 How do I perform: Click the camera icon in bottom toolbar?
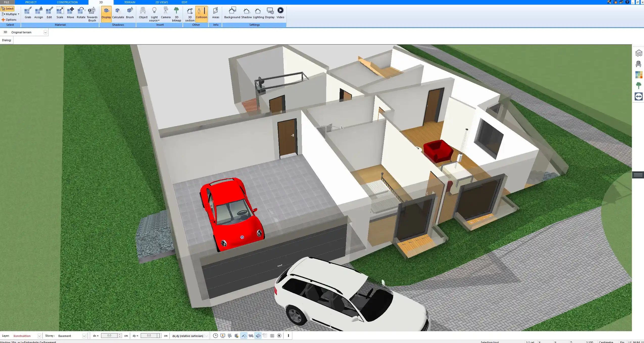click(230, 336)
